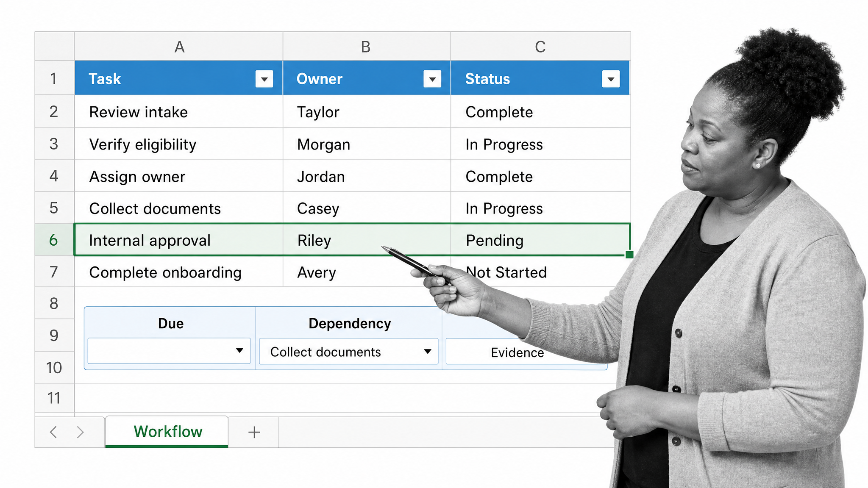Screen dimensions: 868x488
Task: Select the Casey owner cell
Action: [x=367, y=208]
